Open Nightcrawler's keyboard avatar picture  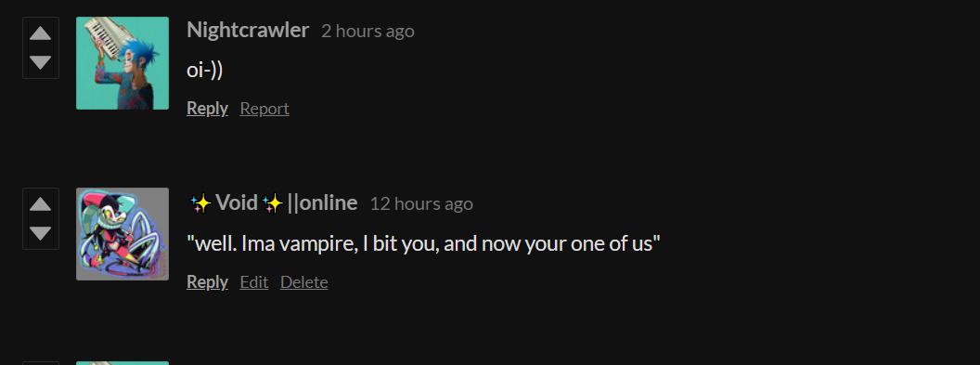[x=122, y=63]
